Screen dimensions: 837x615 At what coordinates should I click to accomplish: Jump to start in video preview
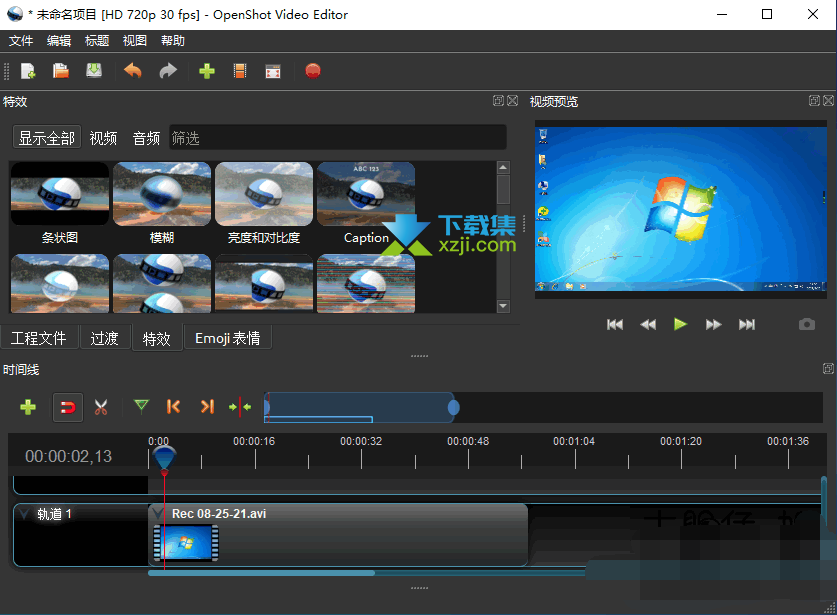(x=615, y=325)
